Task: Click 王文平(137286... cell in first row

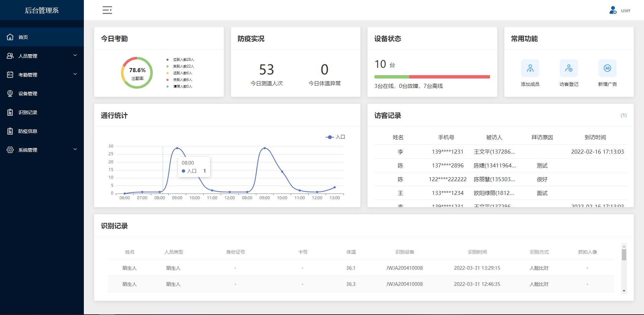Action: click(494, 152)
